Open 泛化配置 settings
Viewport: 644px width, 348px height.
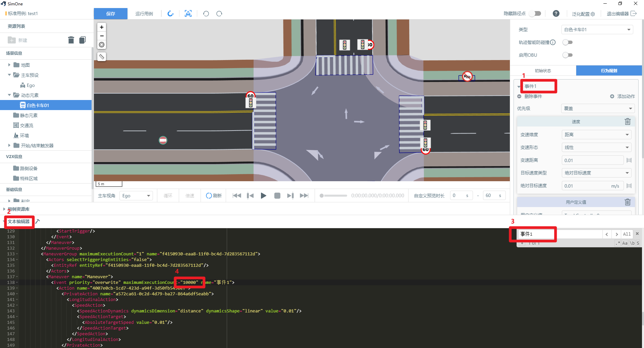583,14
